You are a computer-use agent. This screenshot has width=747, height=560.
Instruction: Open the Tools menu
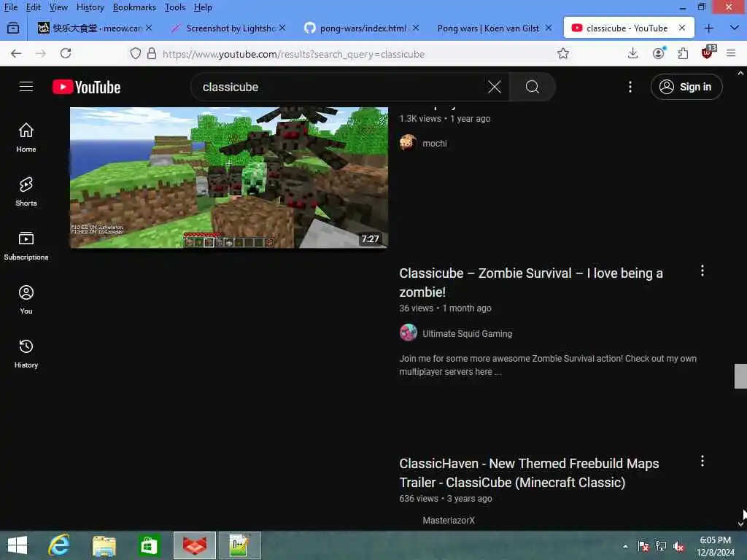174,7
